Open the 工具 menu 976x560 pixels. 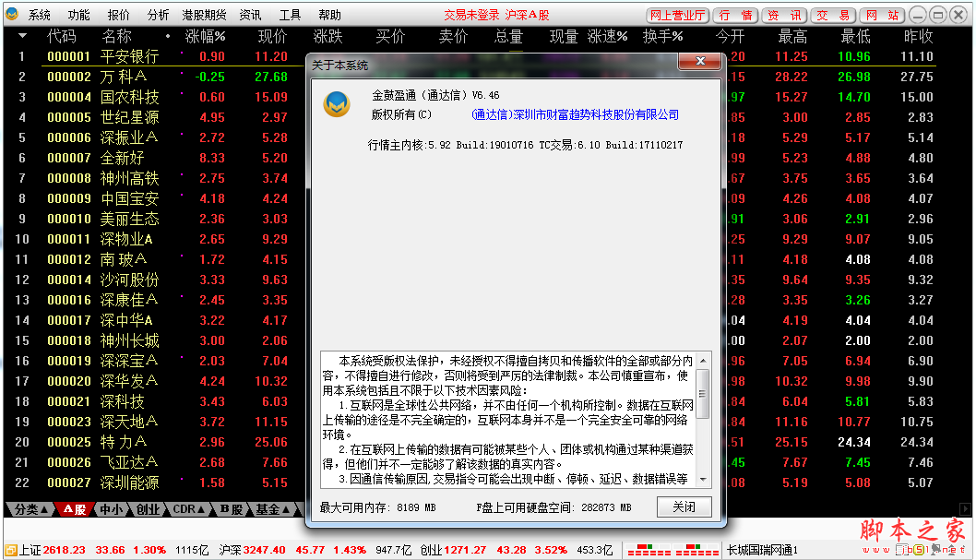coord(290,15)
